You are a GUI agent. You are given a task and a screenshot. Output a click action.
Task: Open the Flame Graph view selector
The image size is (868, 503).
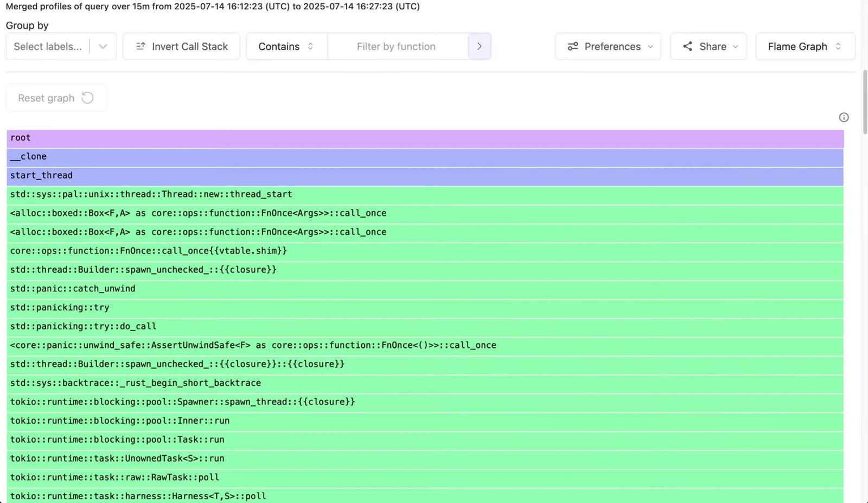tap(805, 46)
